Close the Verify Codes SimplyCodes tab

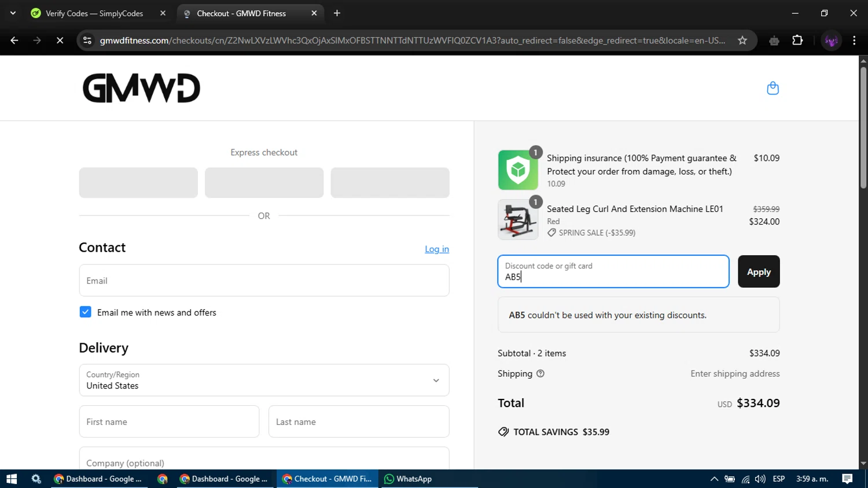pos(163,13)
